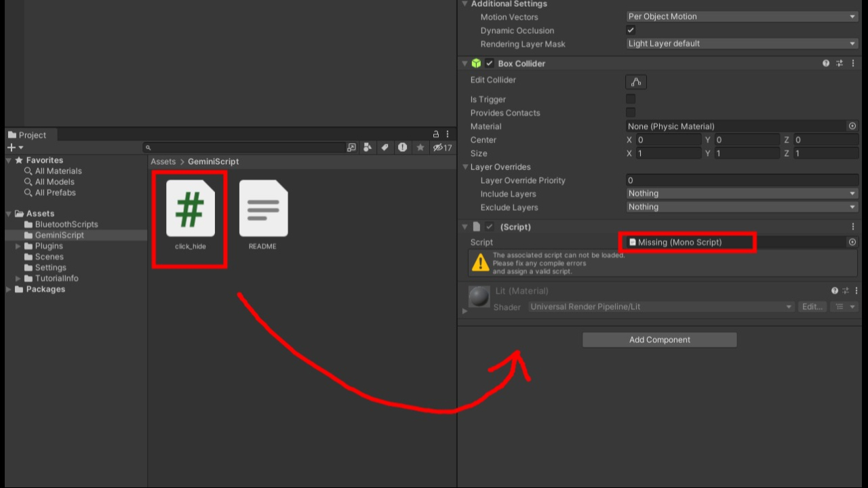The height and width of the screenshot is (488, 868).
Task: Open the Search by Type filter icon
Action: click(368, 148)
